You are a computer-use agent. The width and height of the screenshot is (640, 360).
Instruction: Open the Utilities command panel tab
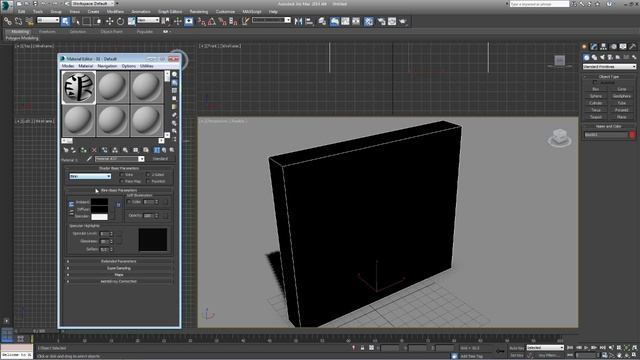pyautogui.click(x=633, y=47)
